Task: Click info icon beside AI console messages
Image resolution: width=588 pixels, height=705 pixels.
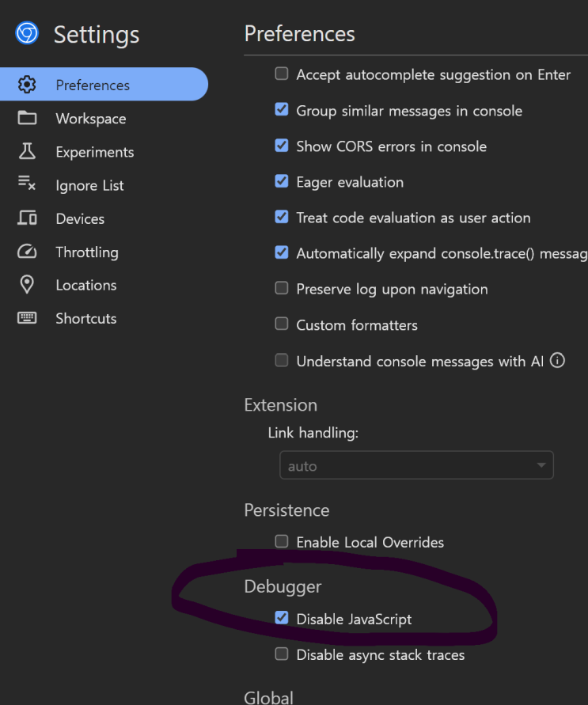Action: 557,361
